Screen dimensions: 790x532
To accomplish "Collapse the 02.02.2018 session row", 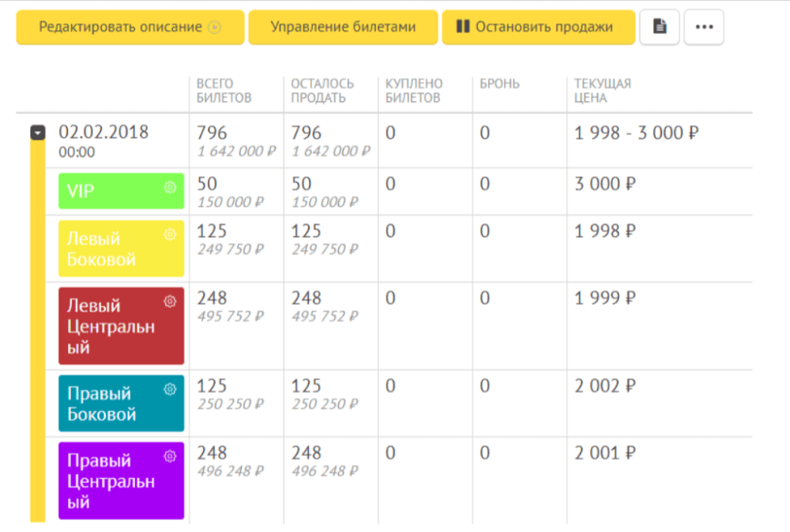I will [x=38, y=133].
